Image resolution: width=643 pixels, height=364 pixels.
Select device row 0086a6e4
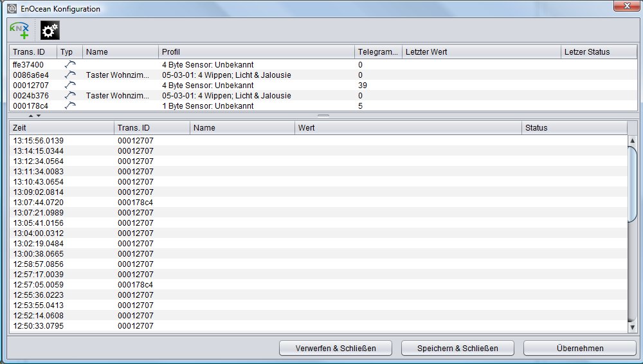point(323,75)
